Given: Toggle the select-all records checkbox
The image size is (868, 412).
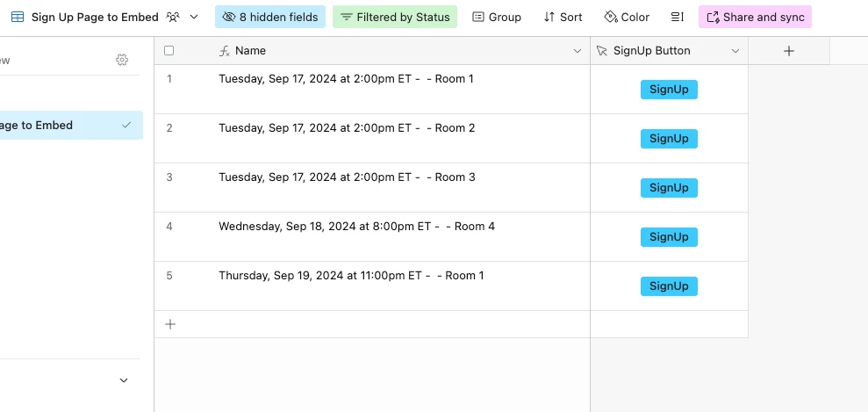Looking at the screenshot, I should [169, 51].
